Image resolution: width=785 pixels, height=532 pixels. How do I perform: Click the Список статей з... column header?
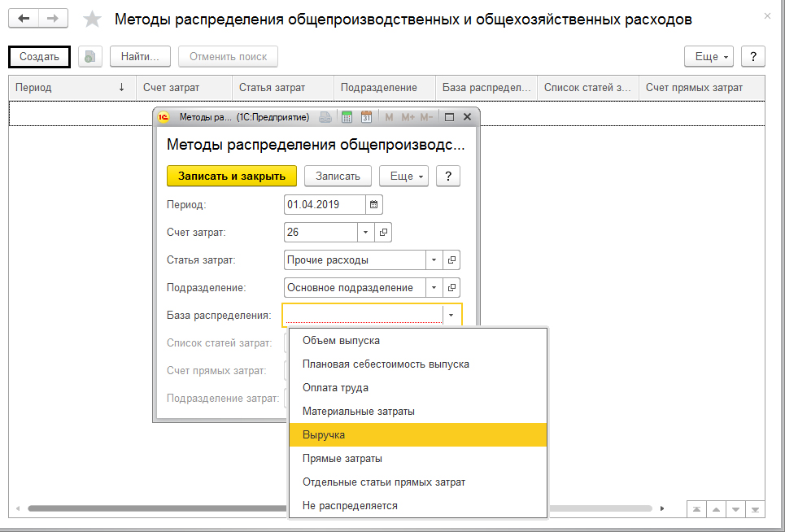click(x=588, y=88)
